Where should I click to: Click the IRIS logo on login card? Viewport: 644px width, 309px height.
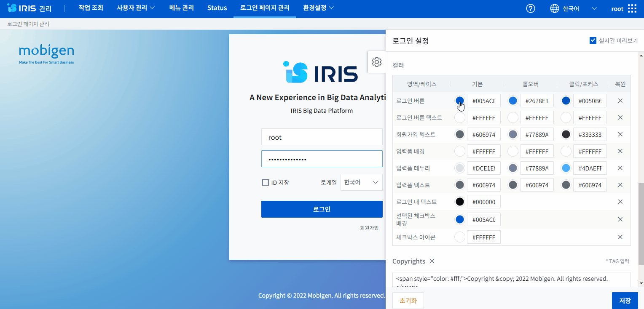[x=320, y=72]
